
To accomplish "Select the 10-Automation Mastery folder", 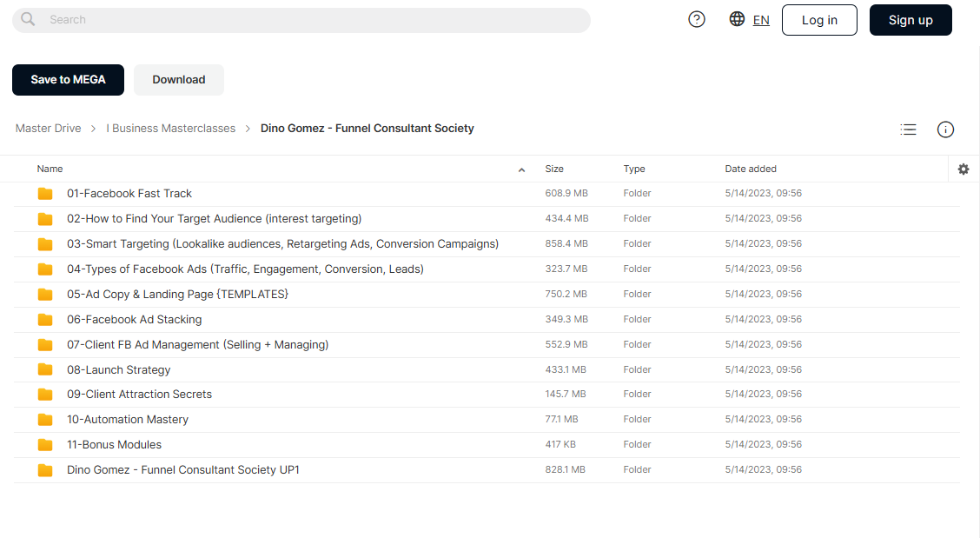I will pyautogui.click(x=128, y=419).
